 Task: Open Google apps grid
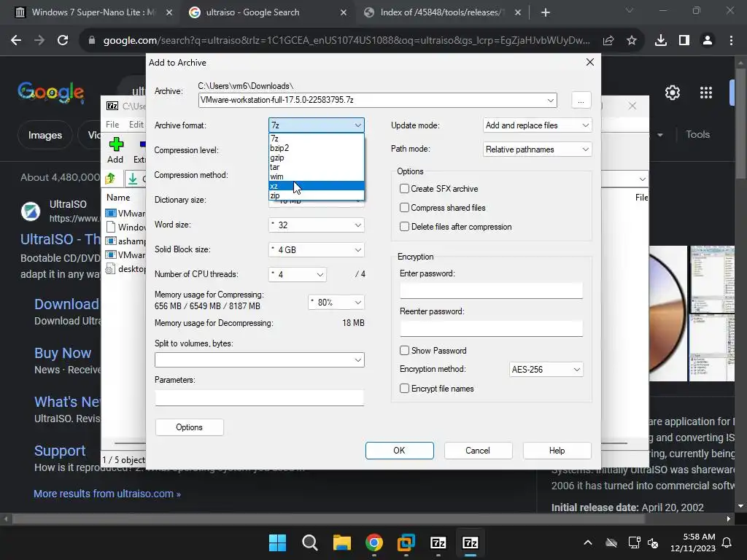(706, 93)
